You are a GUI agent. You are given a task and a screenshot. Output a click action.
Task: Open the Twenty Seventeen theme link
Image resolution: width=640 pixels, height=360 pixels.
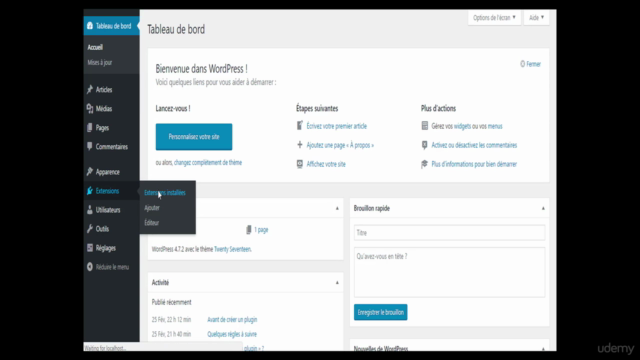pos(233,249)
